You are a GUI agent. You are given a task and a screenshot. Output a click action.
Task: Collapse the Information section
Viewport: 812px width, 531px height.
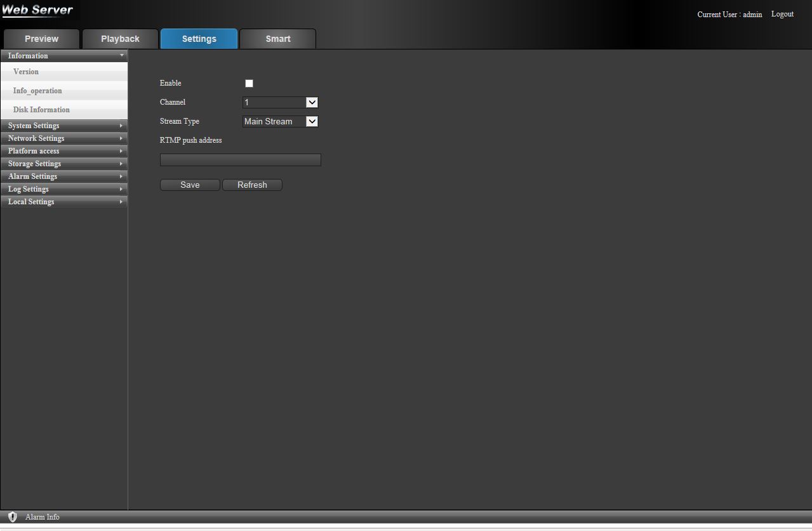63,56
